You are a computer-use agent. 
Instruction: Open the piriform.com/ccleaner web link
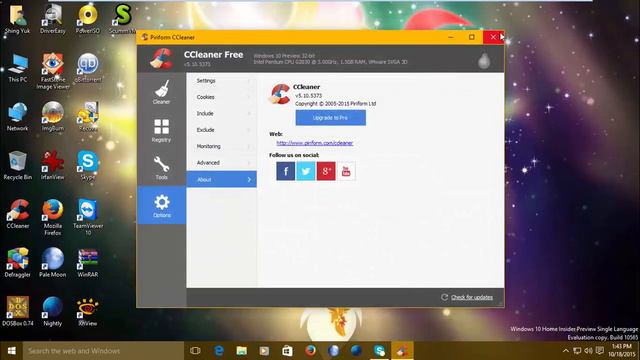tap(315, 143)
